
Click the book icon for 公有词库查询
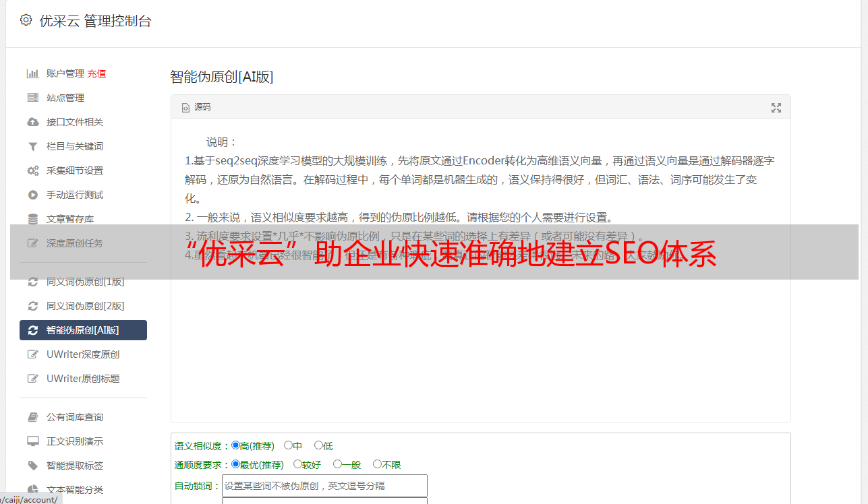pyautogui.click(x=32, y=417)
